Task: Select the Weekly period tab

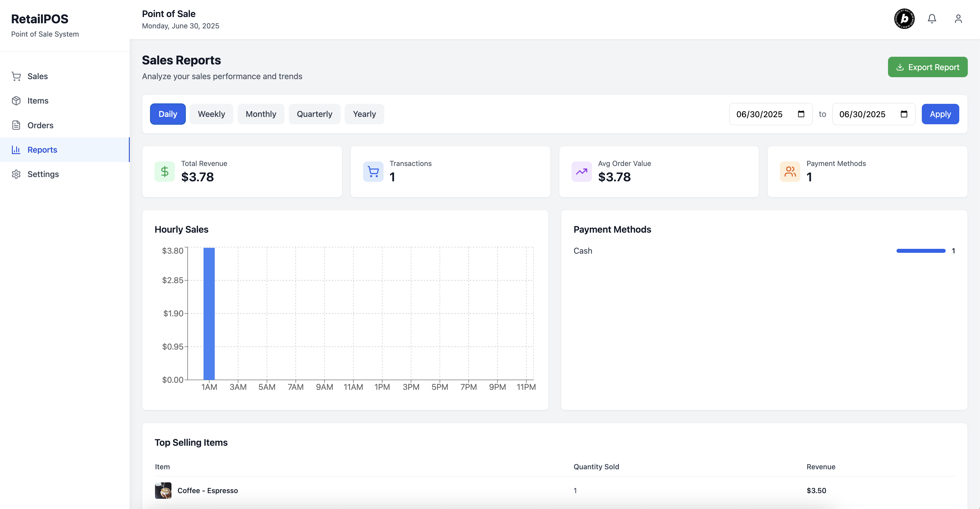Action: point(211,114)
